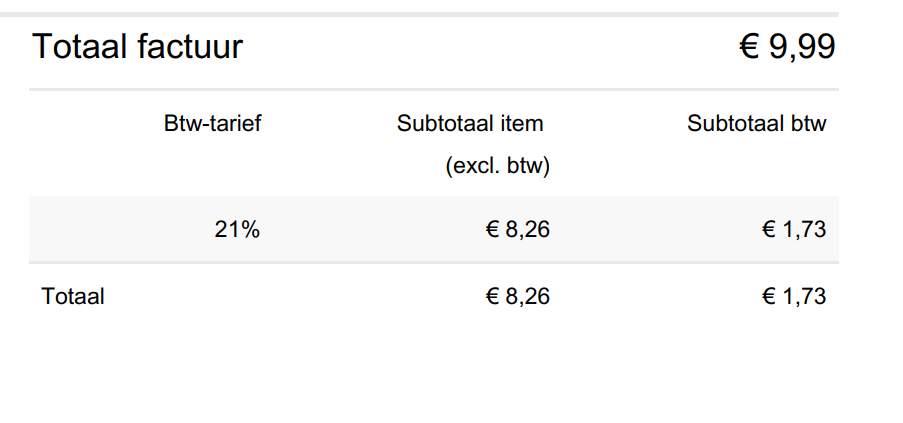Screen dimensions: 903x423
Task: Click € 8,26 in the Totaal row
Action: click(518, 297)
